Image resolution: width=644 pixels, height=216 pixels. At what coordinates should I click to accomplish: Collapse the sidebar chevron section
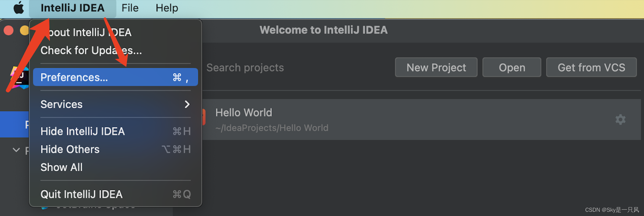click(16, 150)
